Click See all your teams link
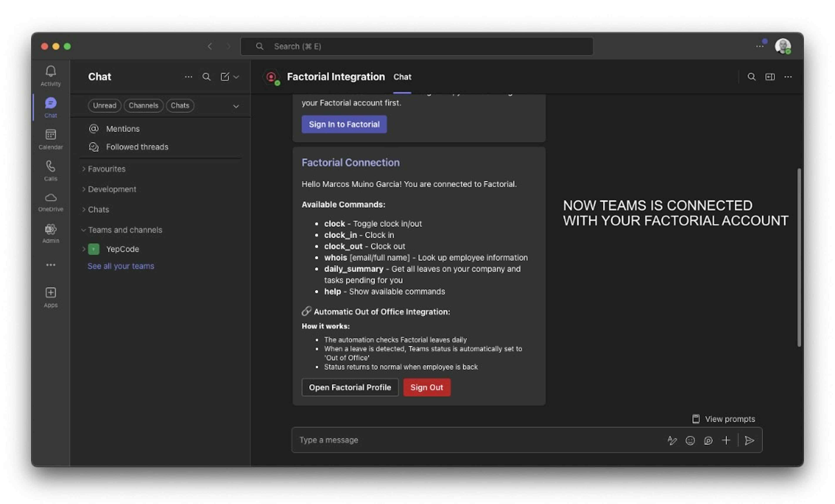 click(x=121, y=266)
